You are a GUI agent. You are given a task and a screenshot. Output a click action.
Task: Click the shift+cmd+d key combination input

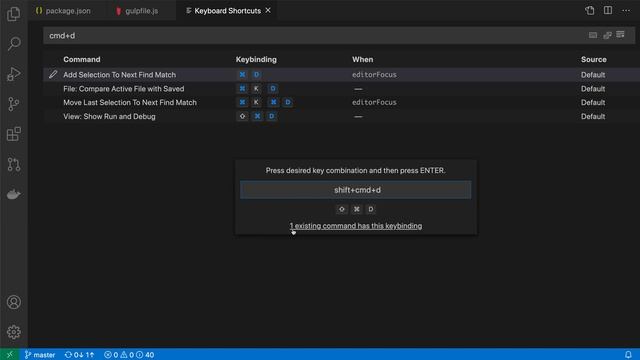[356, 190]
